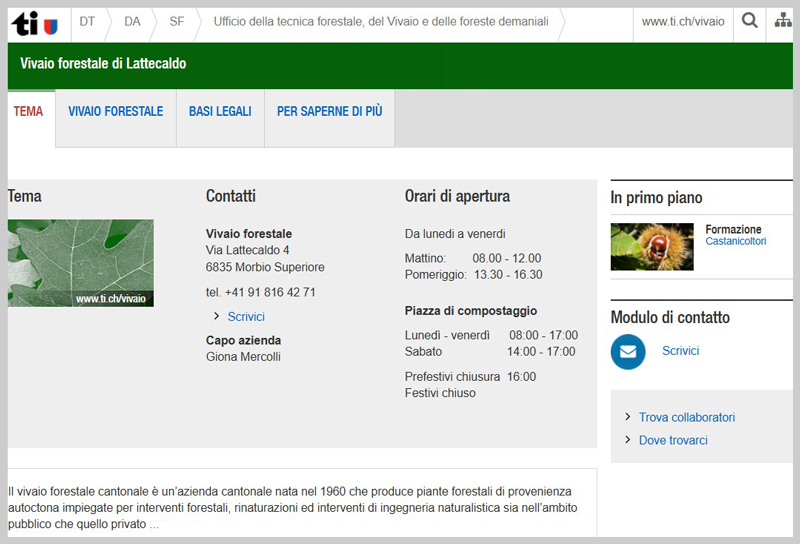800x544 pixels.
Task: Click the ti canton logo
Action: coord(35,22)
